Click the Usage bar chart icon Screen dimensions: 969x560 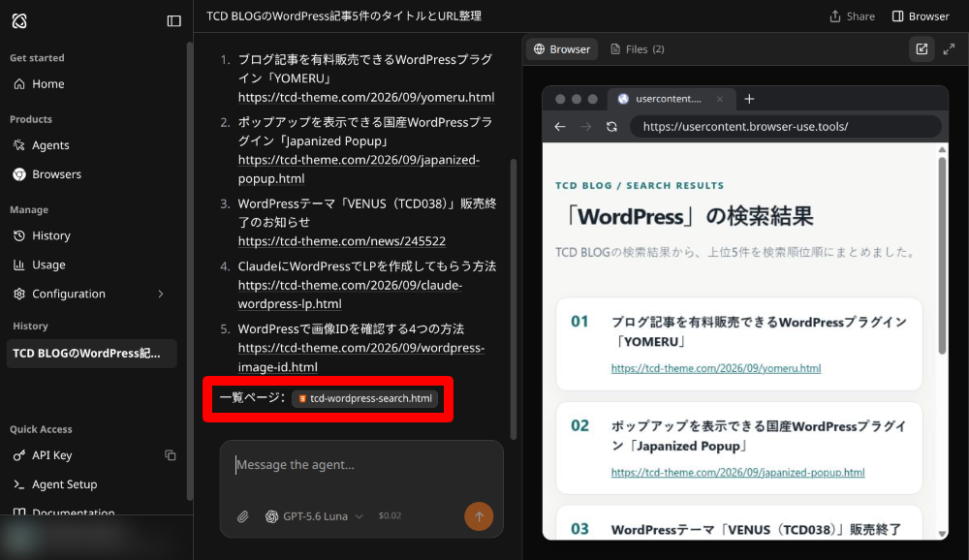[x=19, y=264]
